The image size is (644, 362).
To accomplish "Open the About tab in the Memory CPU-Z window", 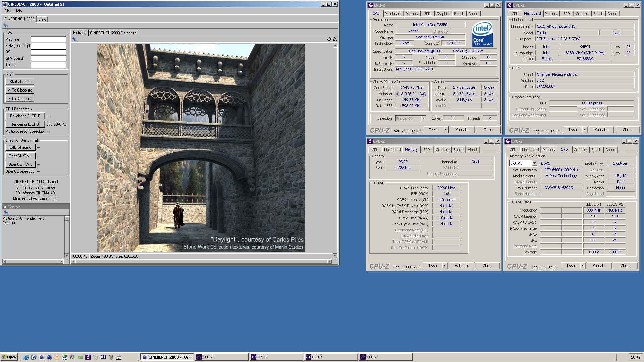I will coord(472,150).
